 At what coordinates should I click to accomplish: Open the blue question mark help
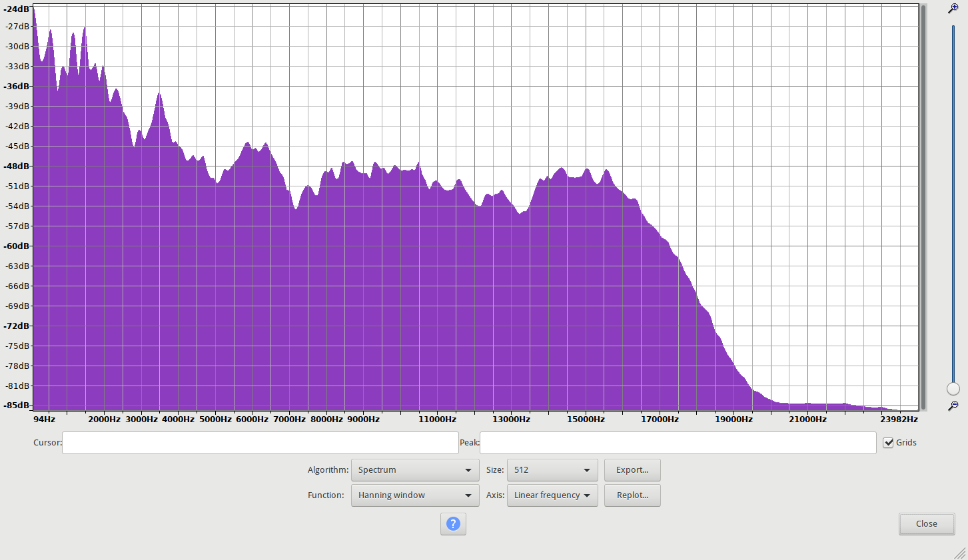tap(453, 524)
